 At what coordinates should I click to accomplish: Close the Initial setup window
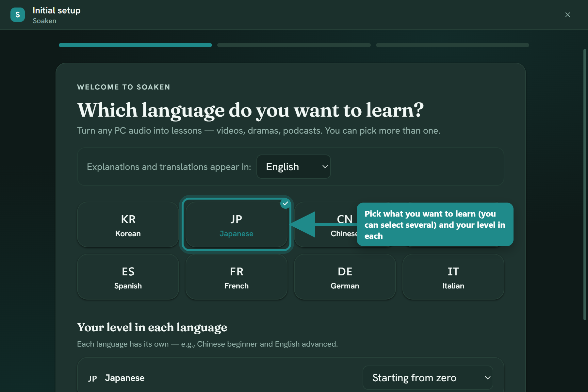tap(568, 15)
